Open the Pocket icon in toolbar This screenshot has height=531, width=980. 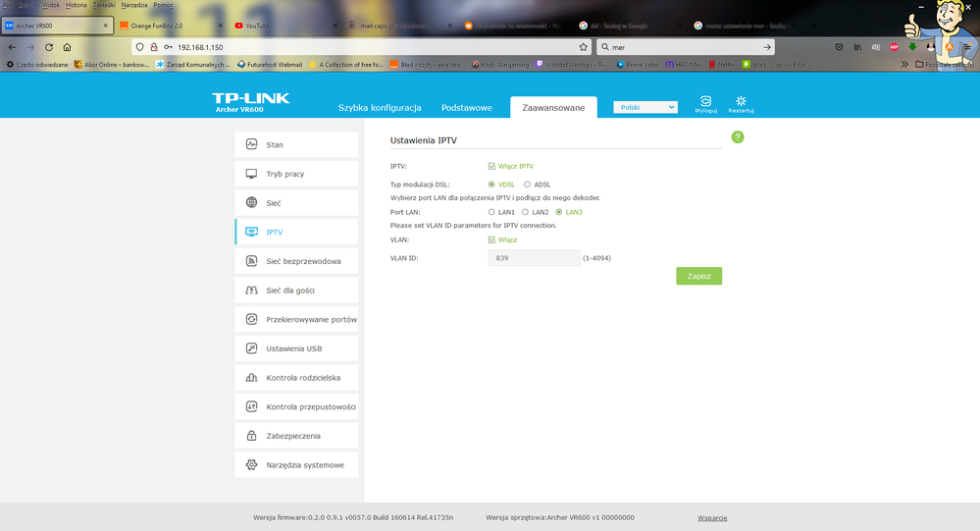(839, 47)
